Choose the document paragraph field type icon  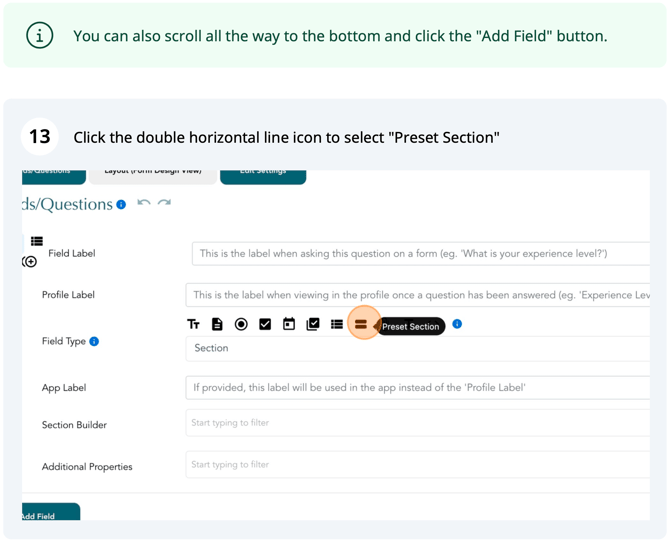(x=217, y=324)
